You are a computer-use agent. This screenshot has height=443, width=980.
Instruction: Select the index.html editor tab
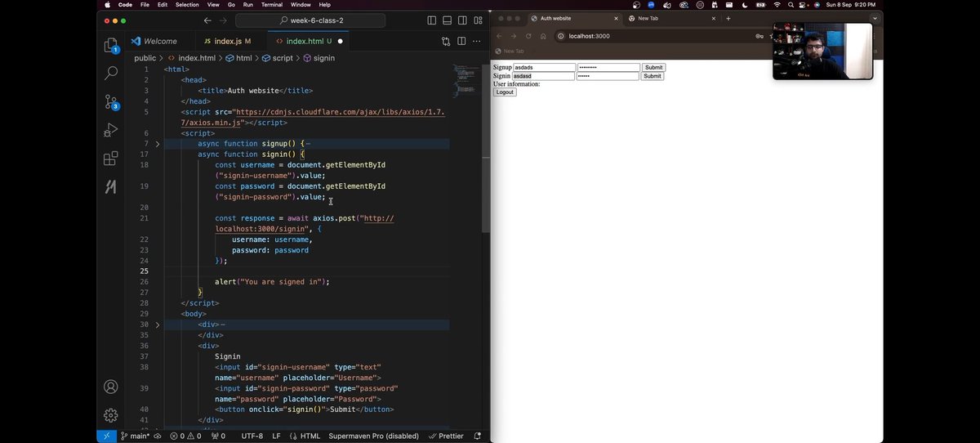[310, 41]
